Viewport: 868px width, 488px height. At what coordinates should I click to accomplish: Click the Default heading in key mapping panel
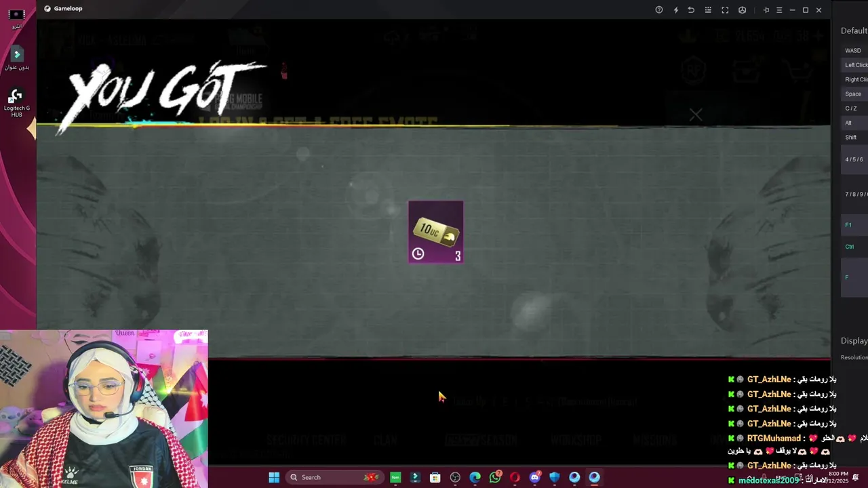[x=854, y=30]
